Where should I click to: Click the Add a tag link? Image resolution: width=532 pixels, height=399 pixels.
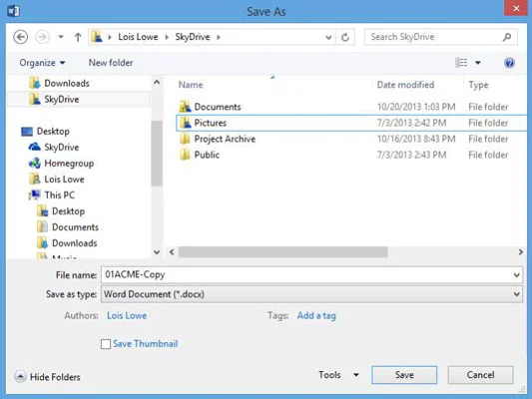pyautogui.click(x=316, y=315)
